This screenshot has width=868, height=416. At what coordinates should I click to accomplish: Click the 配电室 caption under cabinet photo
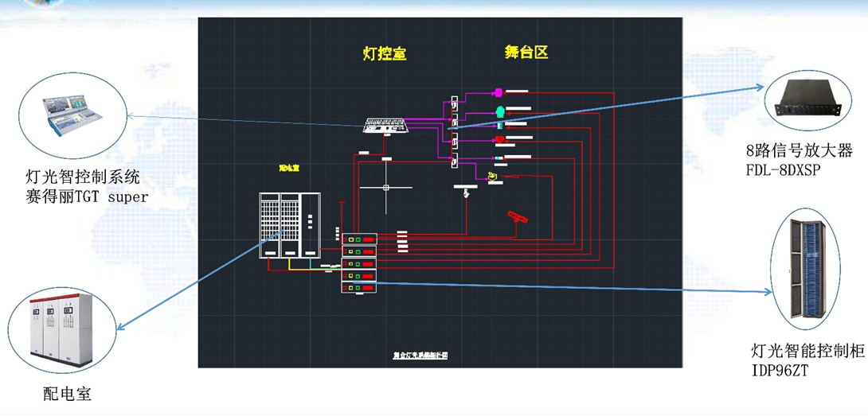point(67,393)
